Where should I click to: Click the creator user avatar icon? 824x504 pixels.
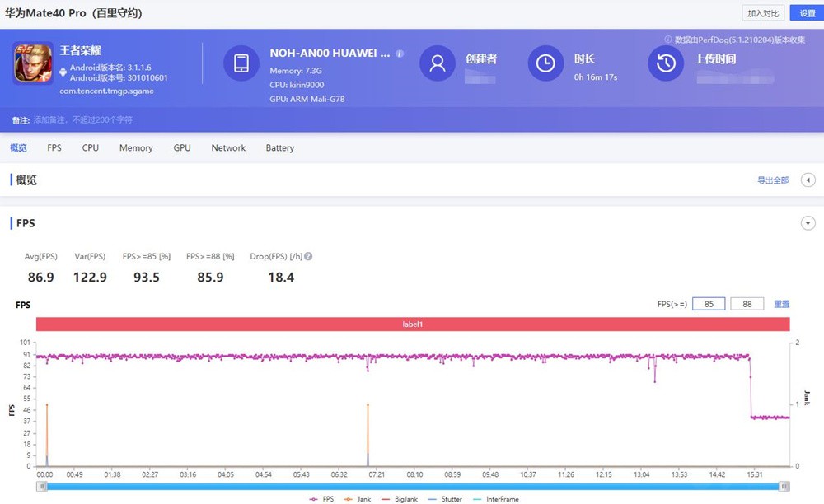click(438, 63)
